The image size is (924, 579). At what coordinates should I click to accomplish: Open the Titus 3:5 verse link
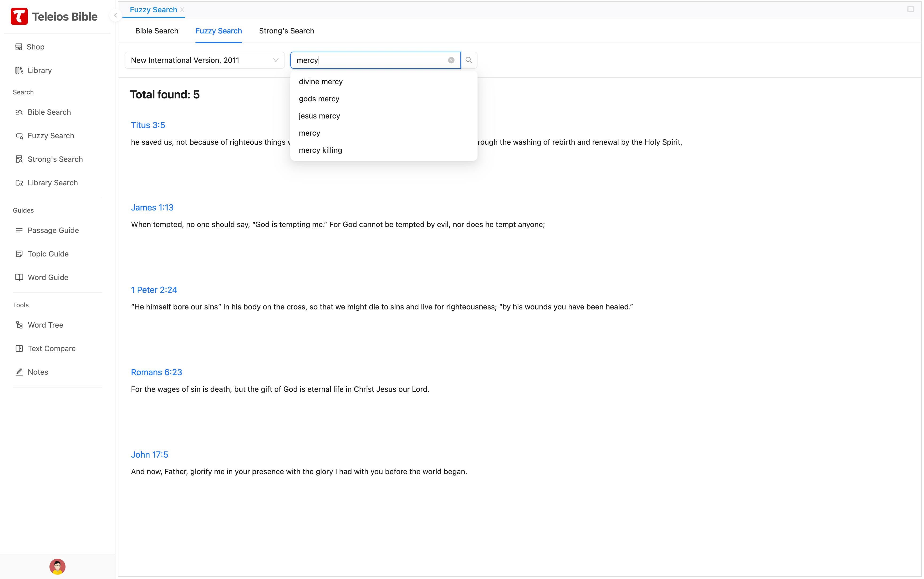click(x=148, y=125)
